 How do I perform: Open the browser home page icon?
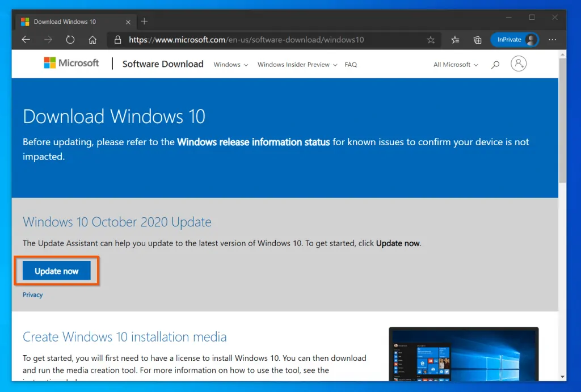point(92,40)
